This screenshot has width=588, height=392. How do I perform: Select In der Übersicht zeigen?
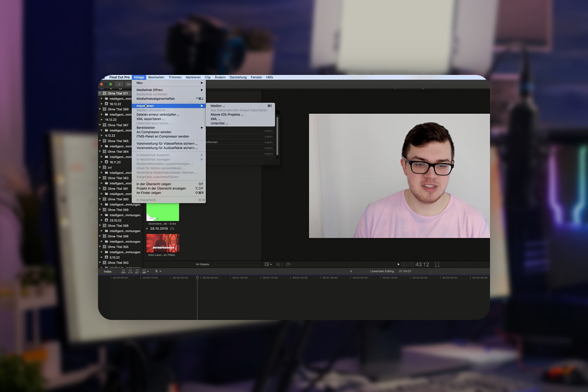pos(169,184)
